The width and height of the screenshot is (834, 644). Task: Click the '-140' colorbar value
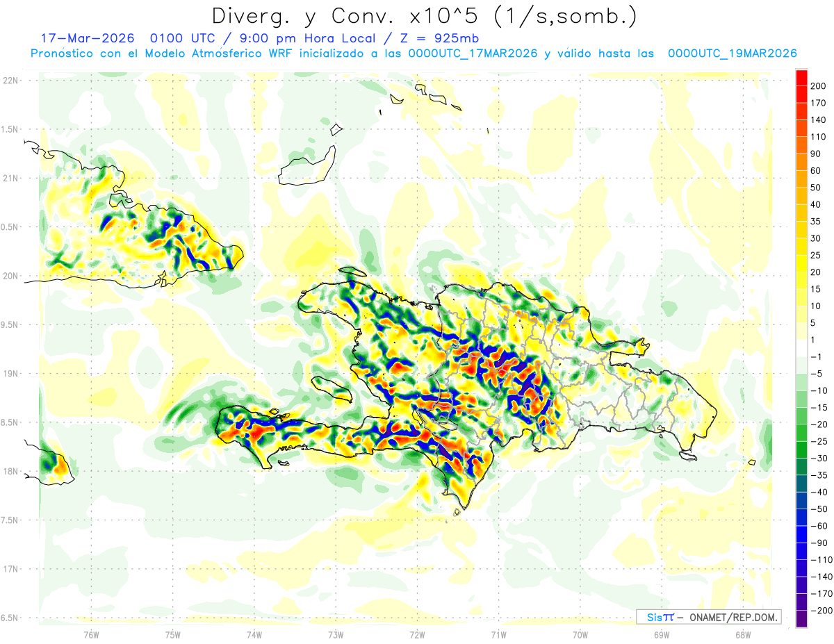tap(821, 577)
